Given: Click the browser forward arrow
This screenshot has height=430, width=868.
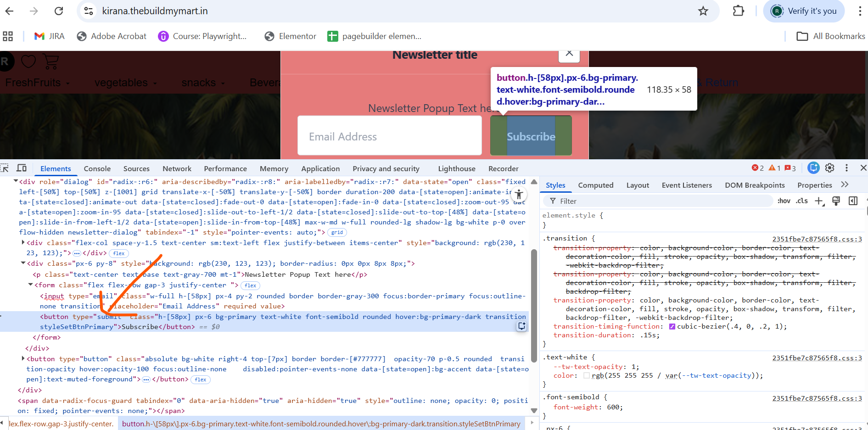Looking at the screenshot, I should click(x=34, y=11).
